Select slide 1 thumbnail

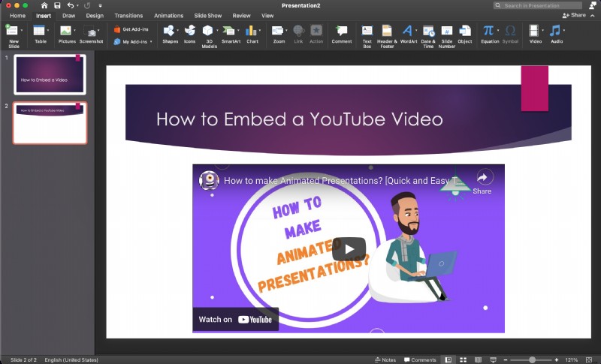[x=50, y=74]
